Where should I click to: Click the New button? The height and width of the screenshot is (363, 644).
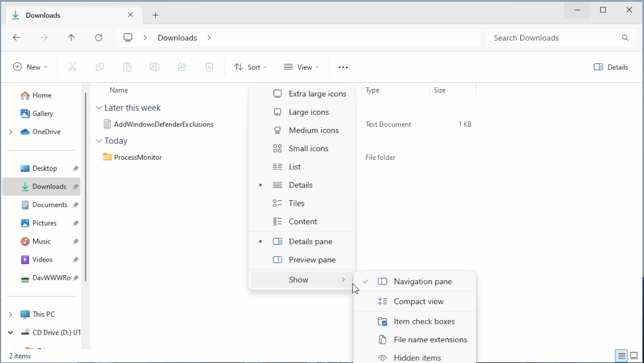[x=30, y=67]
